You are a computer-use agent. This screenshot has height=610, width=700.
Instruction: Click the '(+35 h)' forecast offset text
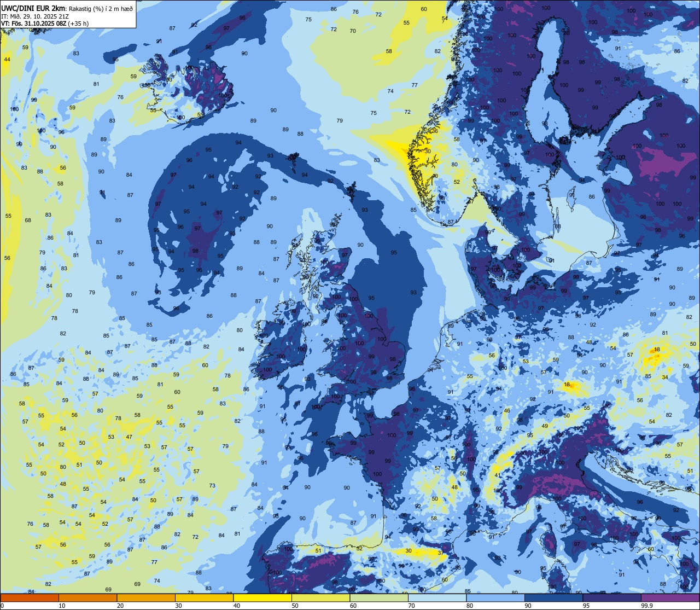[x=79, y=24]
